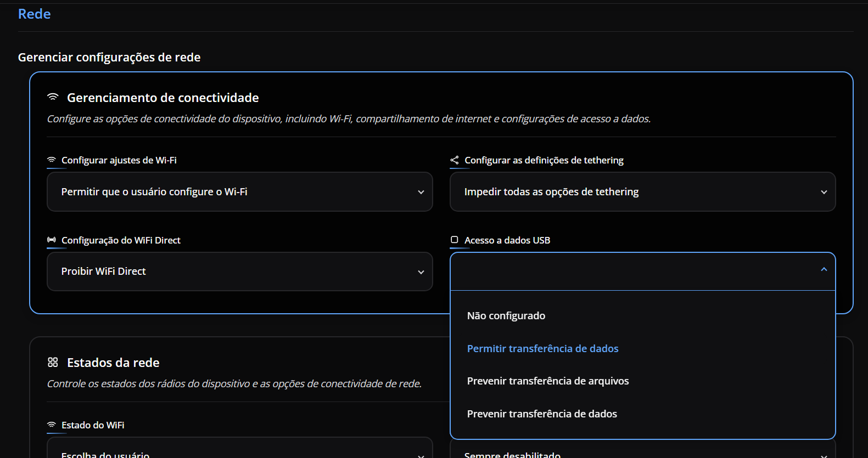
Task: Collapse USB data dropdown with up chevron
Action: coord(824,269)
